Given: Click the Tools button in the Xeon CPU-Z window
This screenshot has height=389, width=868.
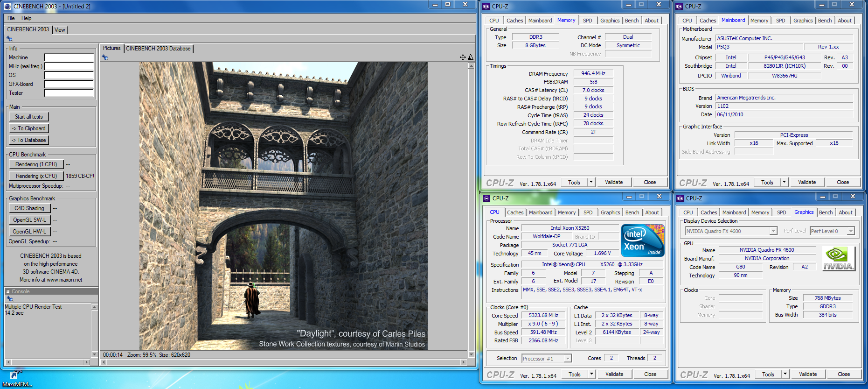Looking at the screenshot, I should 575,374.
